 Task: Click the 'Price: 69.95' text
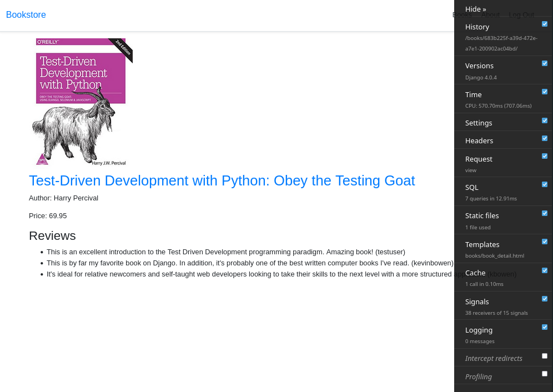[48, 216]
